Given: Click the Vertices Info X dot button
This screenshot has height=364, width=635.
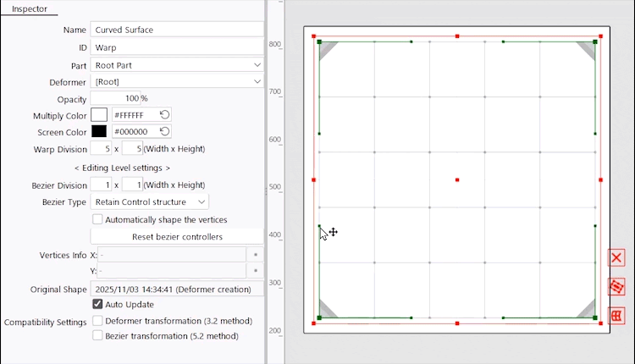Looking at the screenshot, I should point(256,254).
